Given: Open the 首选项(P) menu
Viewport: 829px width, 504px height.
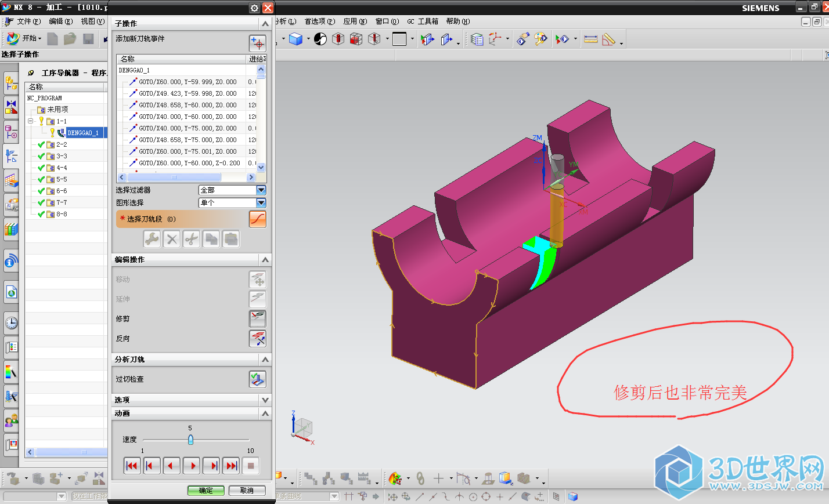Looking at the screenshot, I should pyautogui.click(x=320, y=21).
